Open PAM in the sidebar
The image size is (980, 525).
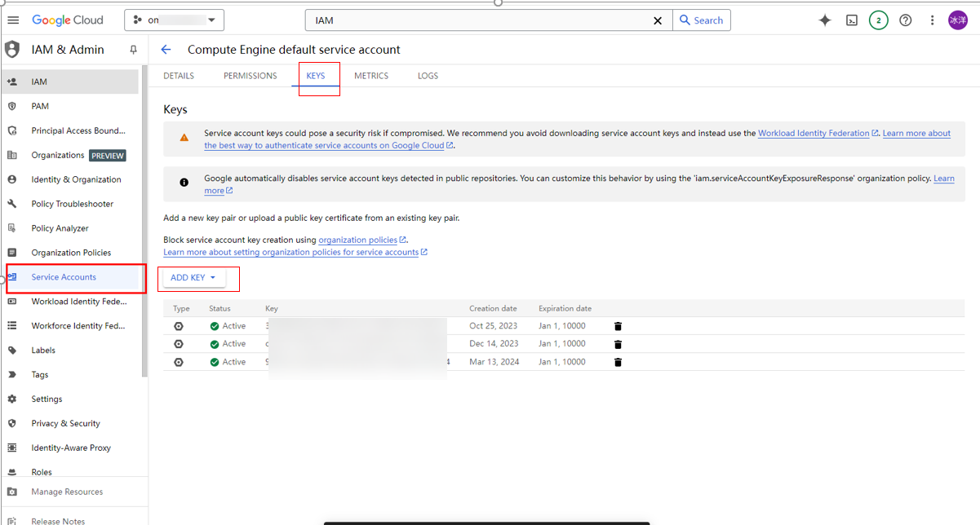tap(72, 106)
